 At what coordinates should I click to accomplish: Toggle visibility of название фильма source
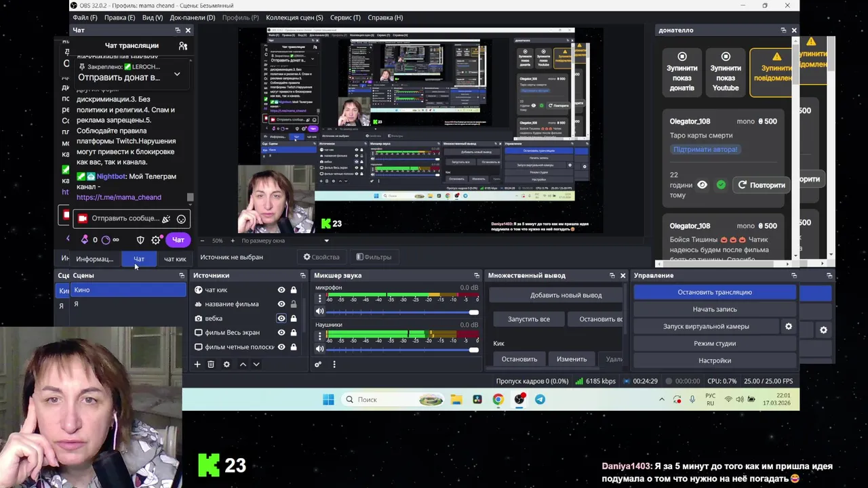pyautogui.click(x=281, y=304)
